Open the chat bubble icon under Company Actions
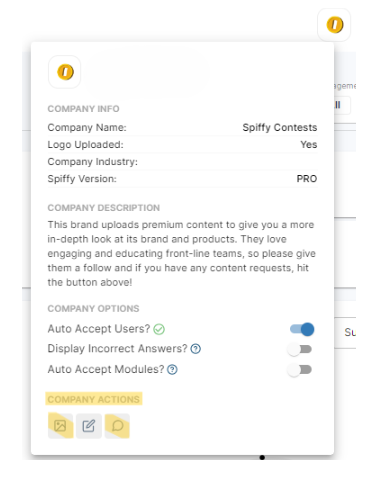 pos(117,426)
